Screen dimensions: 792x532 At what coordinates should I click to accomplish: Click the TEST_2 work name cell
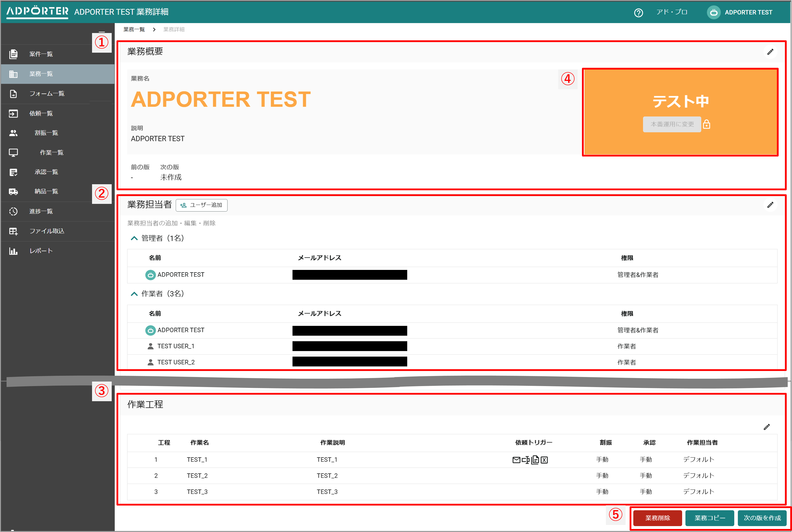point(197,476)
